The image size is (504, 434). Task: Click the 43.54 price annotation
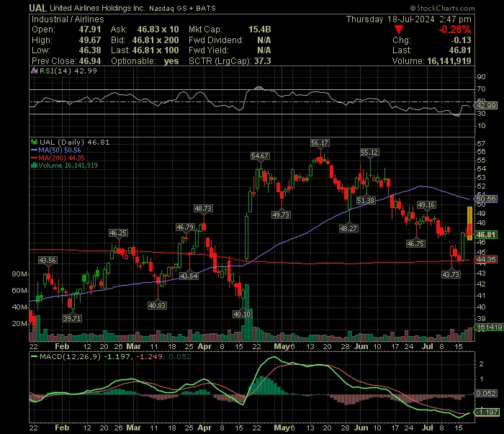click(189, 276)
